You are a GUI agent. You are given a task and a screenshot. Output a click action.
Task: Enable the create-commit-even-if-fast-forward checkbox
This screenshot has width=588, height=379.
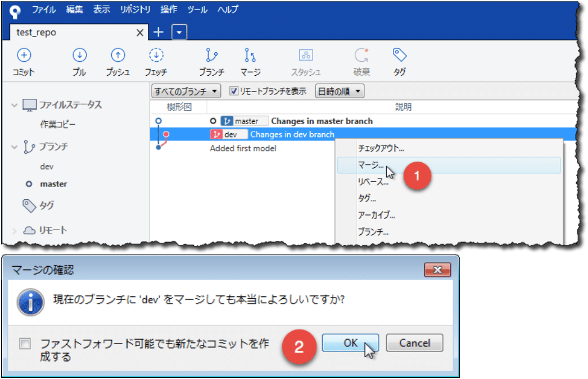25,344
